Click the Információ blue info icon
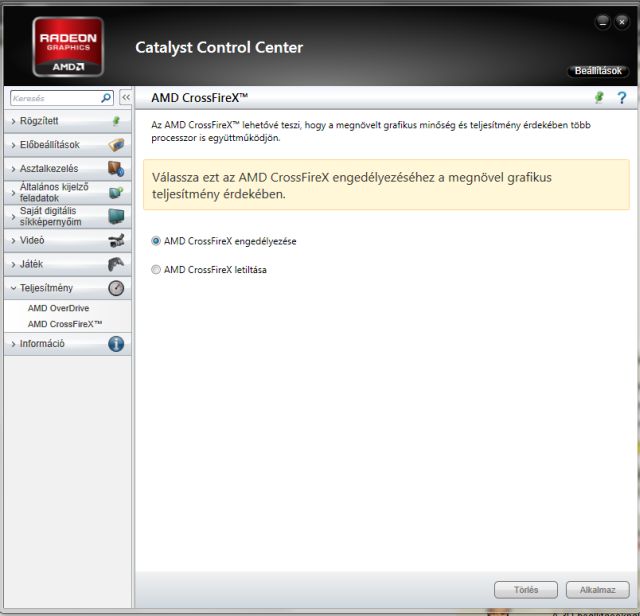This screenshot has height=616, width=640. pos(116,344)
